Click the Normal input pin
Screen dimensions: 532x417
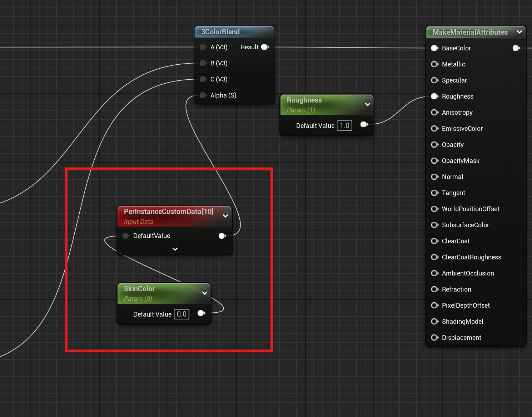(x=435, y=177)
